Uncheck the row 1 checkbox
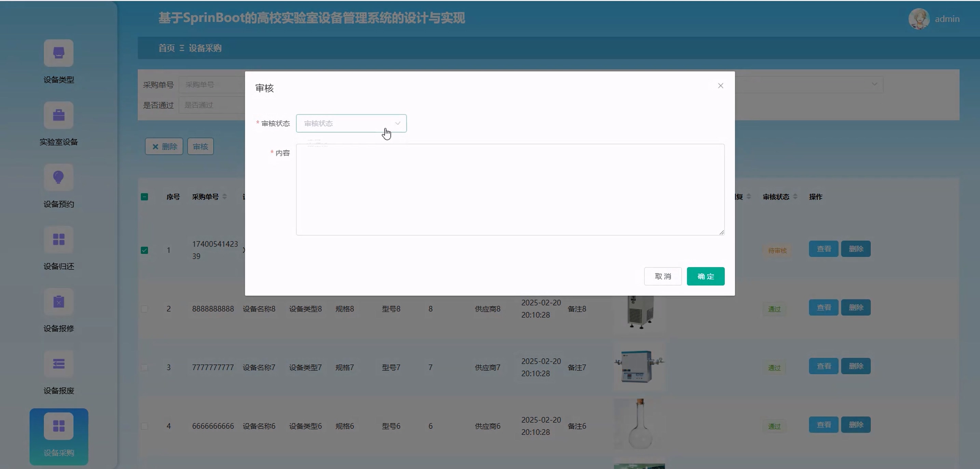 point(144,250)
